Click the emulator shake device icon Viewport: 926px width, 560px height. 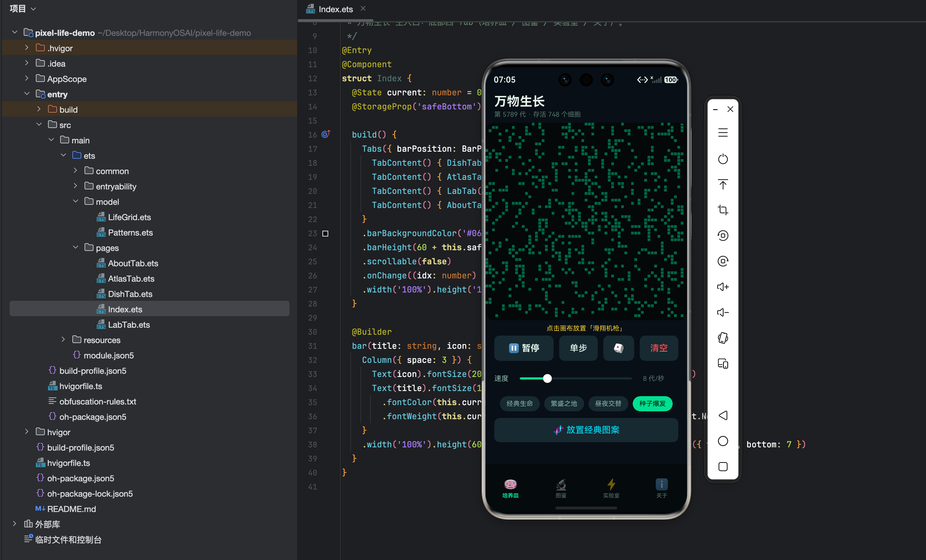(723, 338)
